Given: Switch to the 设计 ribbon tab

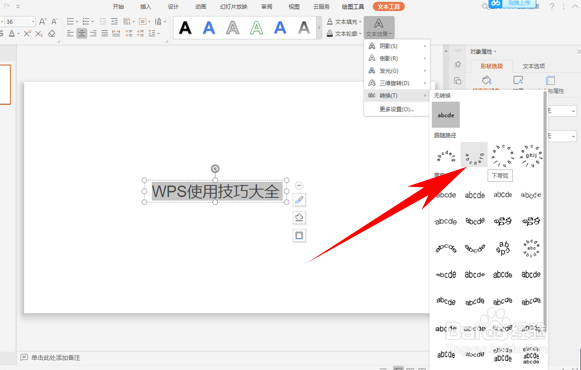Looking at the screenshot, I should [x=173, y=7].
